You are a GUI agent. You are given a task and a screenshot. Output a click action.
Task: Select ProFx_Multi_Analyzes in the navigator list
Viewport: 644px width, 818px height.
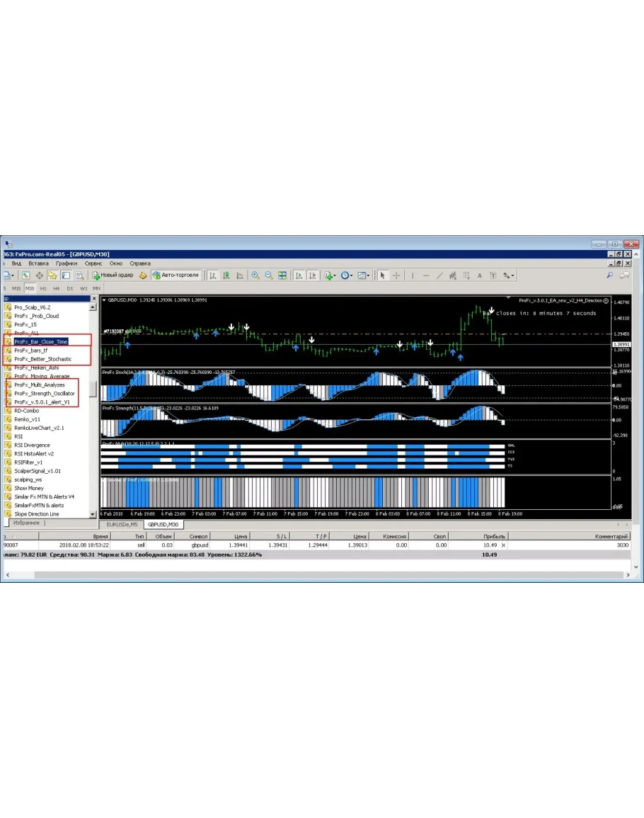39,385
